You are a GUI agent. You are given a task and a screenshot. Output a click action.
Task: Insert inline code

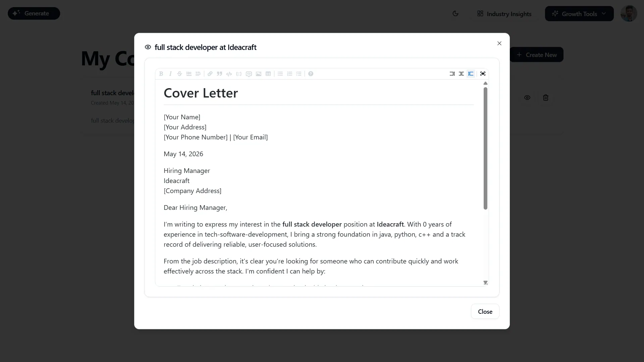(229, 74)
